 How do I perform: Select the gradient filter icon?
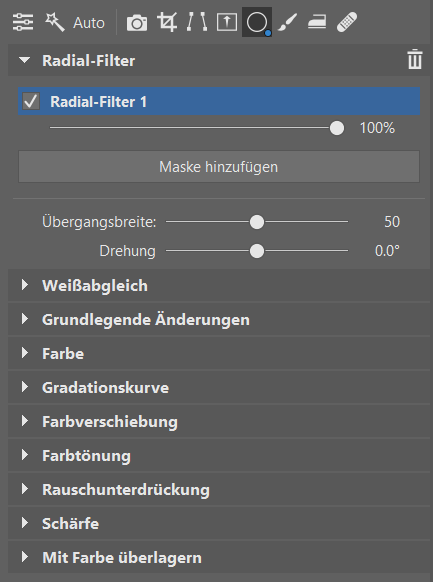point(227,22)
